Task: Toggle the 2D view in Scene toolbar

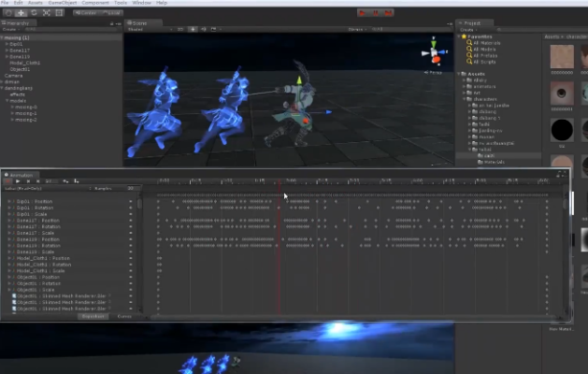Action: tap(180, 29)
